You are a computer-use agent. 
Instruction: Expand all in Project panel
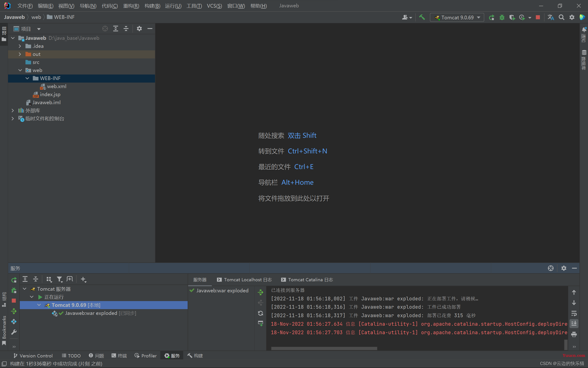click(116, 29)
